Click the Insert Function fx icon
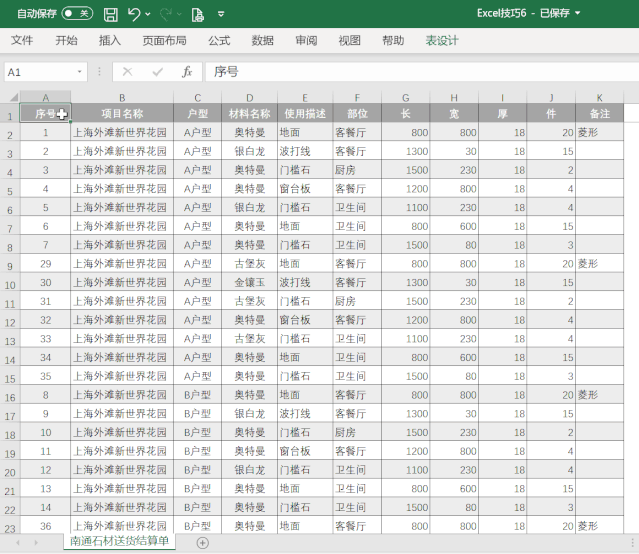The height and width of the screenshot is (554, 639). pos(186,72)
